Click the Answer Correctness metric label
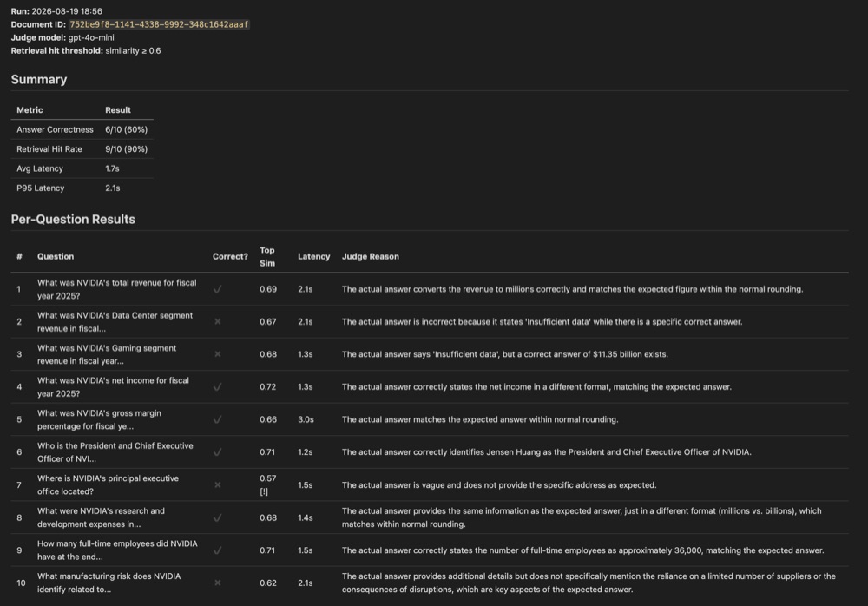The height and width of the screenshot is (606, 868). pos(55,129)
